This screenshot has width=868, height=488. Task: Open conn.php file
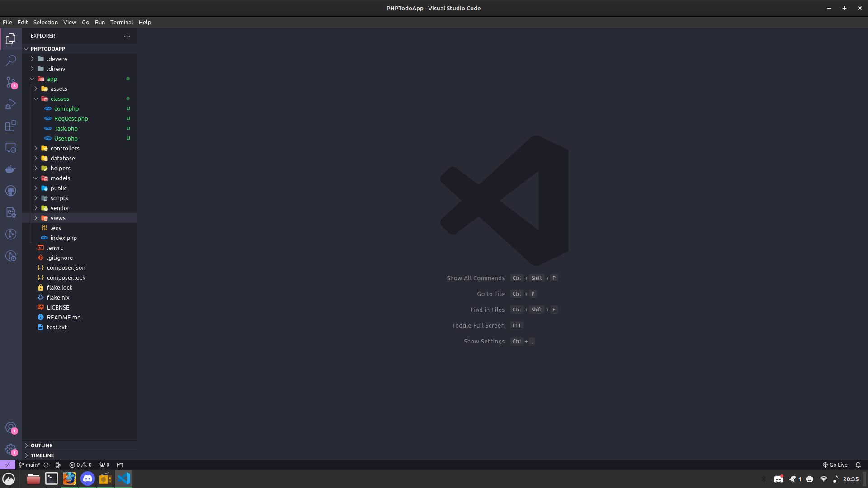80,108
